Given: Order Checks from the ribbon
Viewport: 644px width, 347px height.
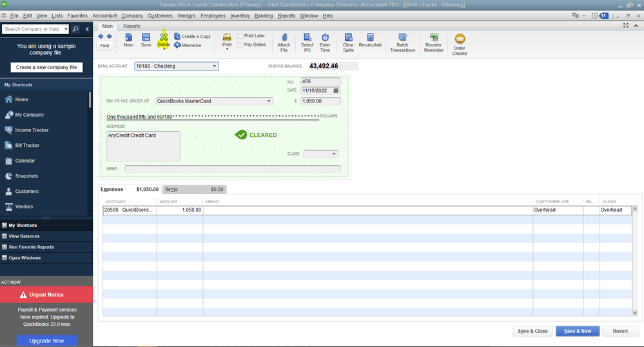Looking at the screenshot, I should 460,45.
